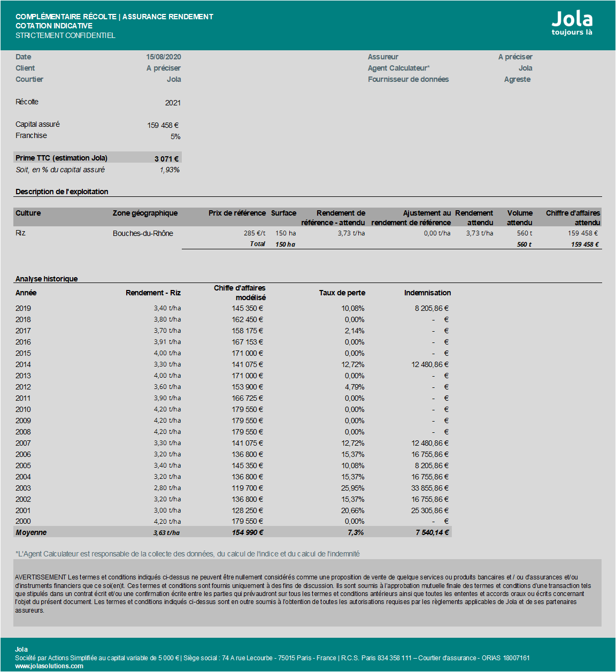Click the 2017 loss rate 2,14%
This screenshot has height=672, width=616.
tap(355, 331)
